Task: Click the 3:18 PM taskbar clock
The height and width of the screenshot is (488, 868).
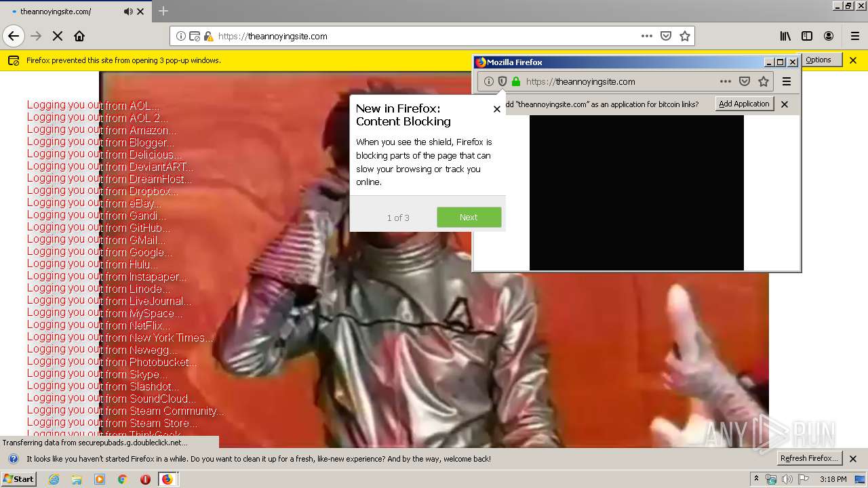Action: coord(833,479)
